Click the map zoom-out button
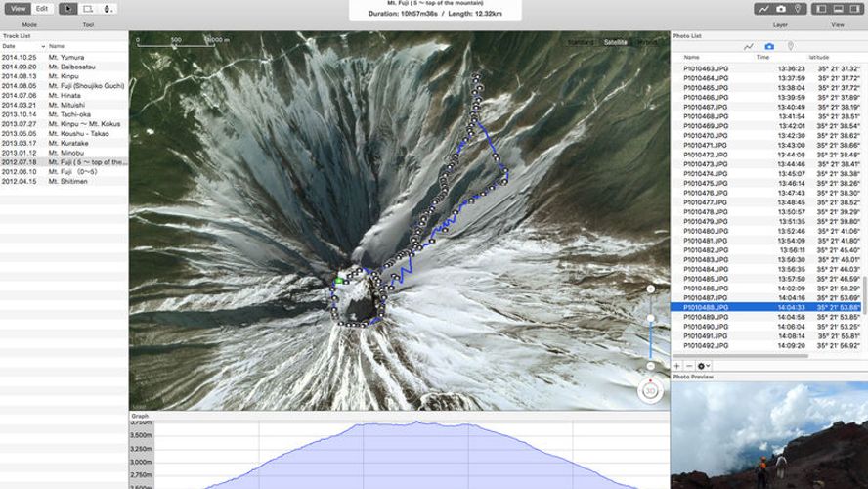Image resolution: width=868 pixels, height=489 pixels. pyautogui.click(x=650, y=366)
